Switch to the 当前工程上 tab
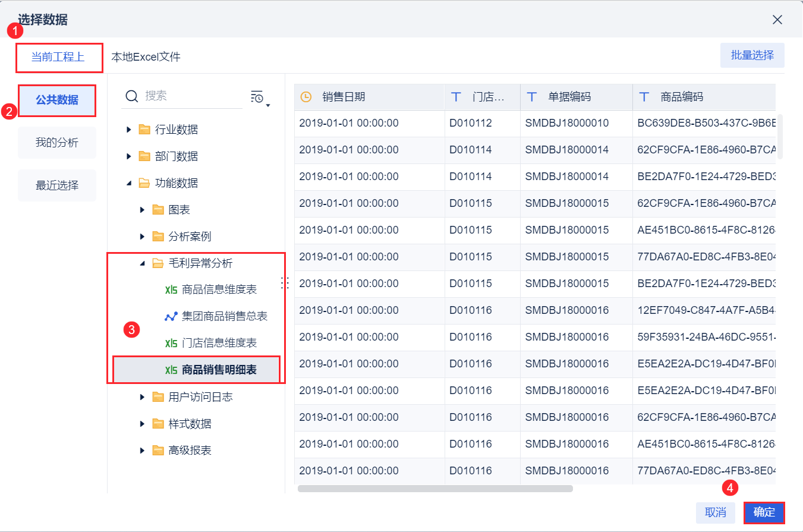The width and height of the screenshot is (803, 532). 58,57
